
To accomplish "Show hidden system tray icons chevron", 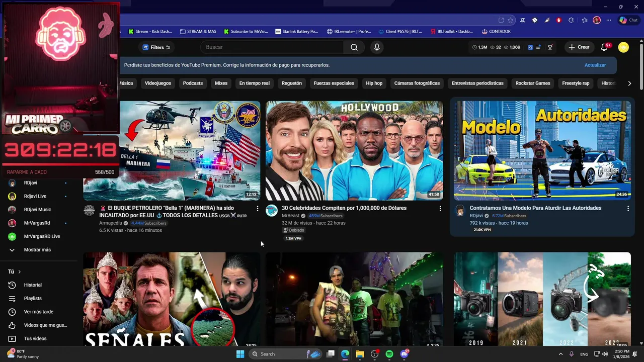I will click(x=560, y=354).
